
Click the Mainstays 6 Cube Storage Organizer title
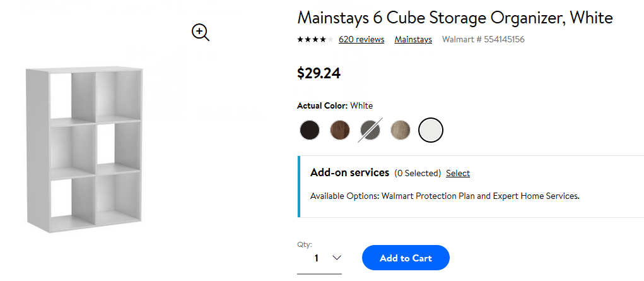pyautogui.click(x=455, y=18)
